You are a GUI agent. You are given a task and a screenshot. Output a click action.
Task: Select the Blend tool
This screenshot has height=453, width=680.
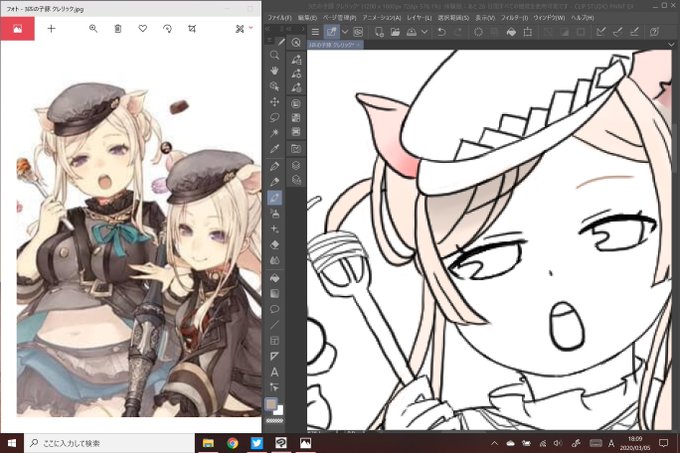[274, 260]
